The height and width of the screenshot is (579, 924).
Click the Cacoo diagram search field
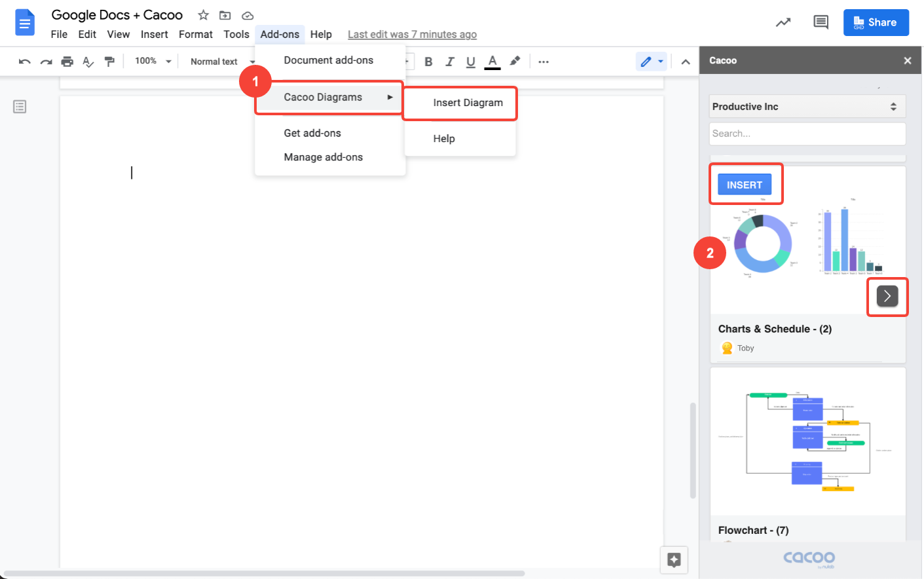[807, 134]
